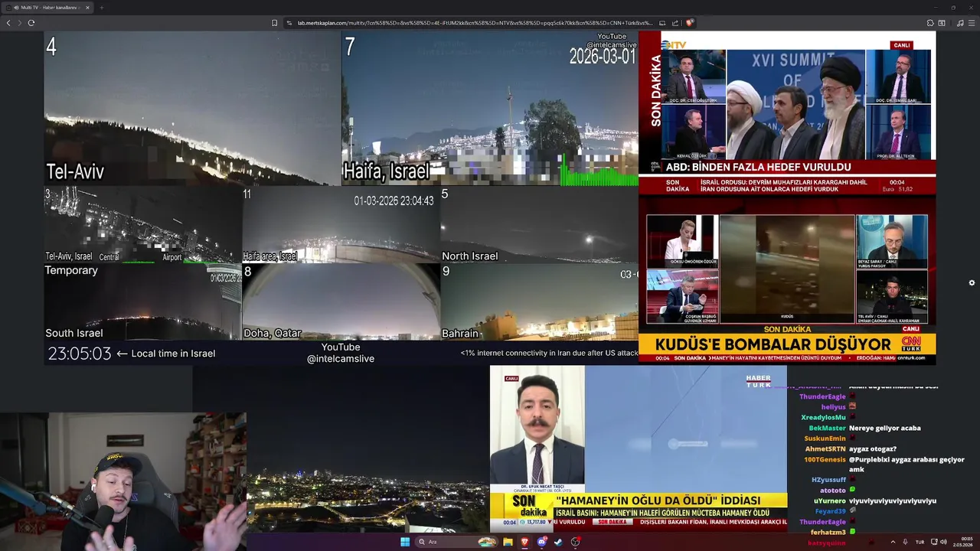Open File Explorer from the taskbar
Viewport: 980px width, 551px height.
pos(508,542)
